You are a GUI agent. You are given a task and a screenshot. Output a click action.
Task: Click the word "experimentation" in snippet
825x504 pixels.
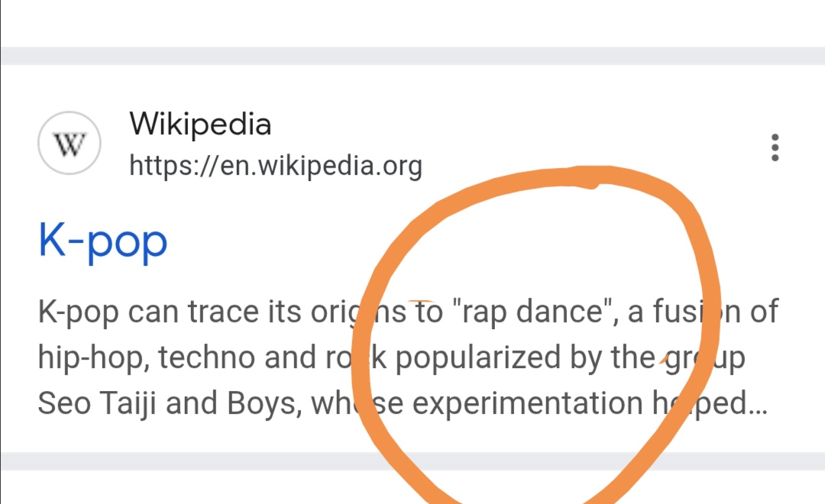click(527, 404)
